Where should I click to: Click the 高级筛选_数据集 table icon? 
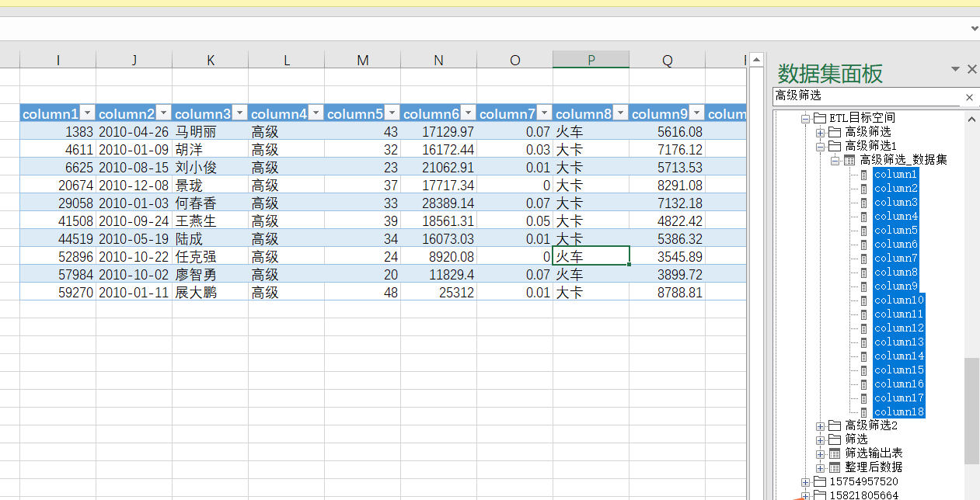point(849,160)
